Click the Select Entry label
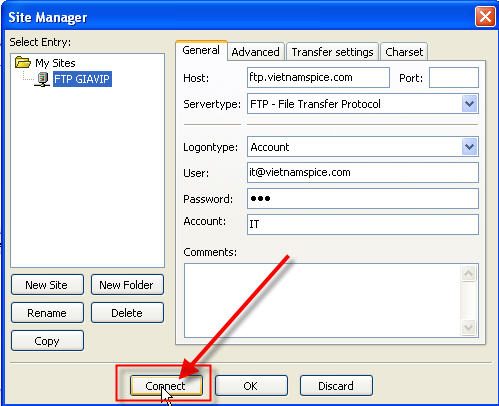 click(x=40, y=42)
